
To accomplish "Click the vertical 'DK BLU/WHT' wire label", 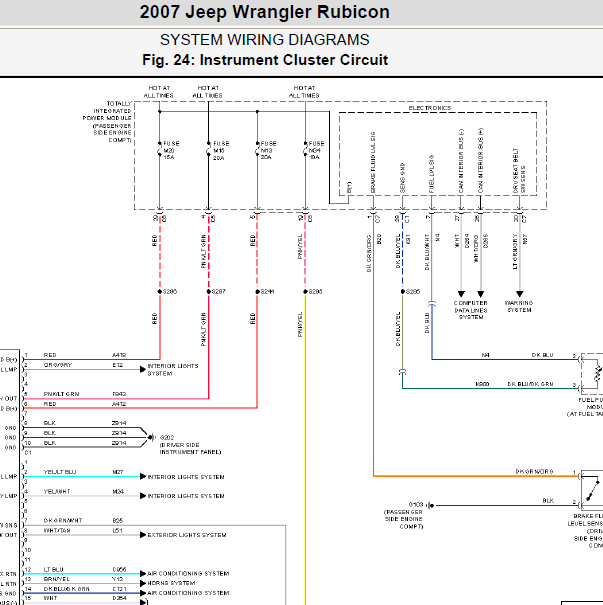I will [x=427, y=252].
